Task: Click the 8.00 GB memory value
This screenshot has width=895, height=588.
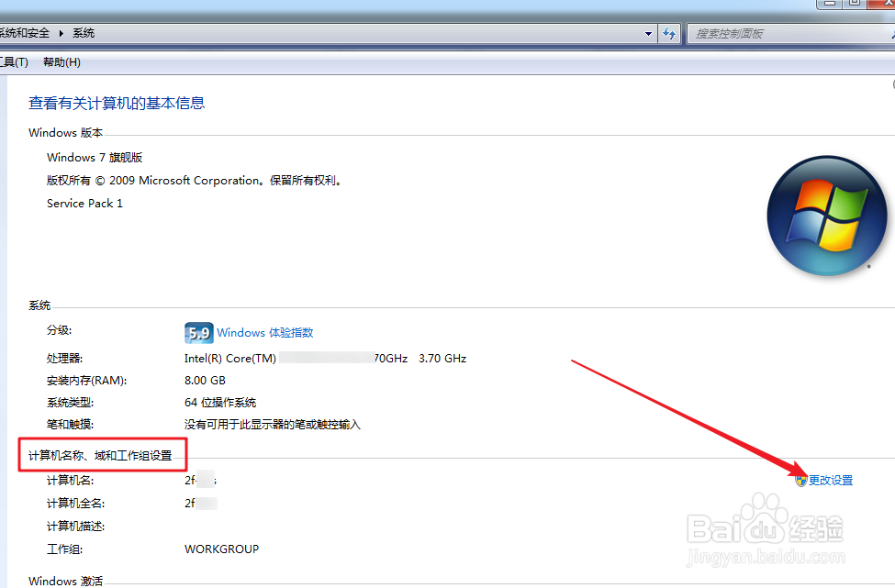Action: point(205,381)
